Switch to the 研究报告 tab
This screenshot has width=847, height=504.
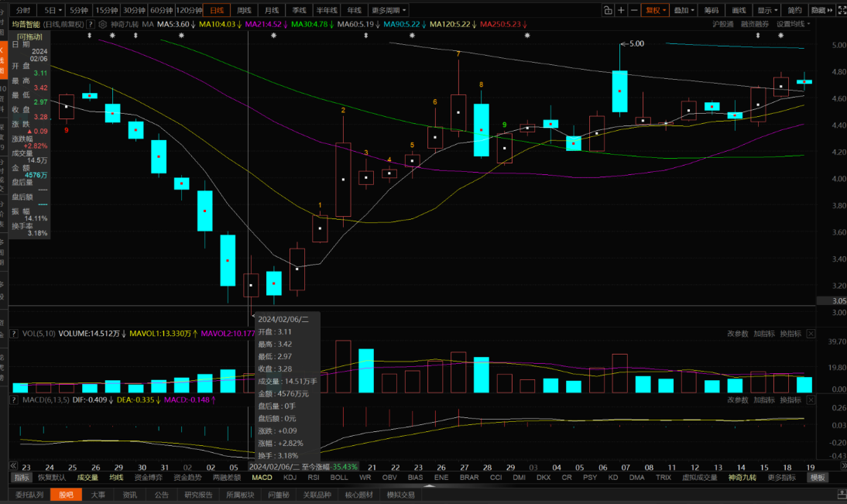click(198, 495)
